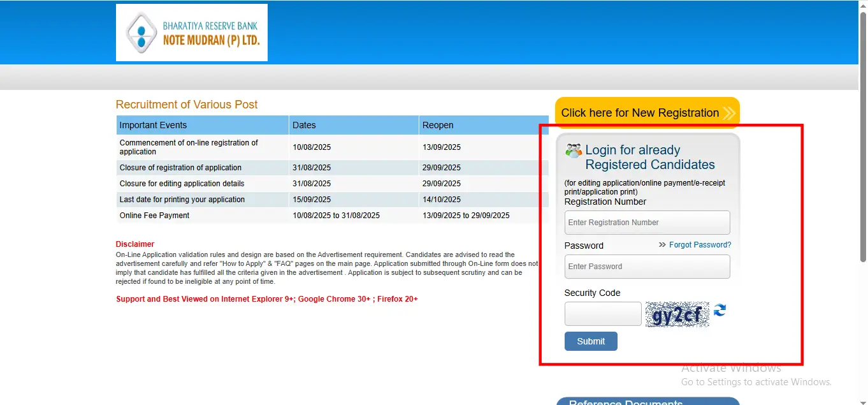Click the captcha image showing gy2cf
Image resolution: width=868 pixels, height=405 pixels.
[677, 314]
